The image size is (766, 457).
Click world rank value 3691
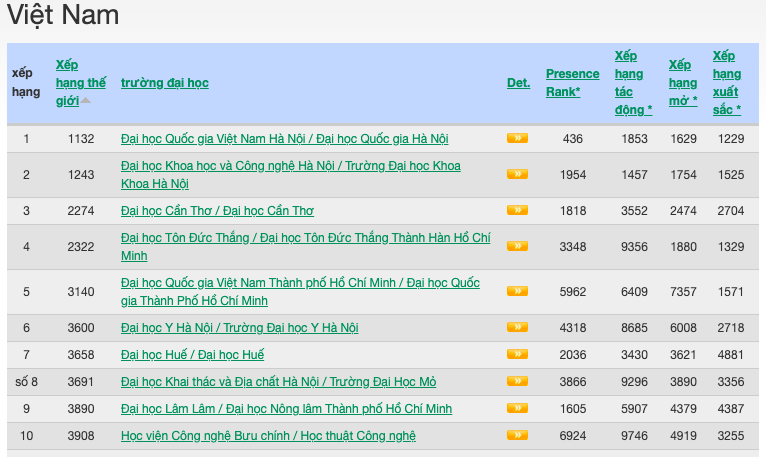coord(81,381)
